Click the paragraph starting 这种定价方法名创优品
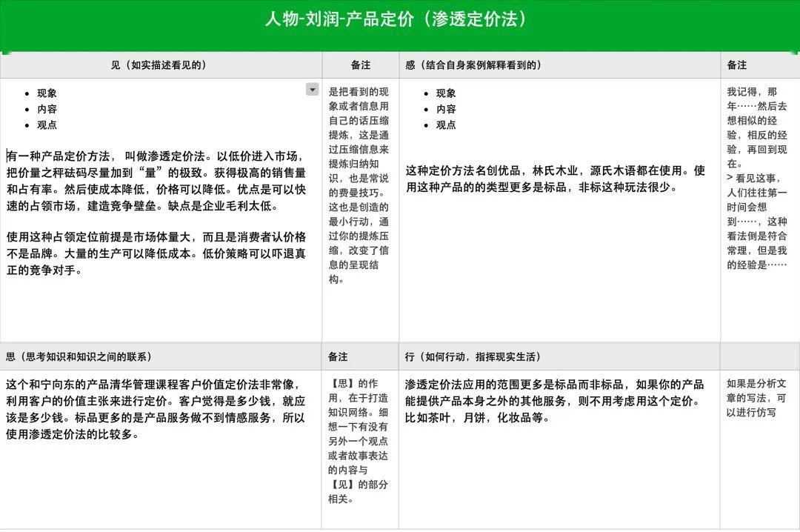Image resolution: width=800 pixels, height=532 pixels. click(x=555, y=179)
